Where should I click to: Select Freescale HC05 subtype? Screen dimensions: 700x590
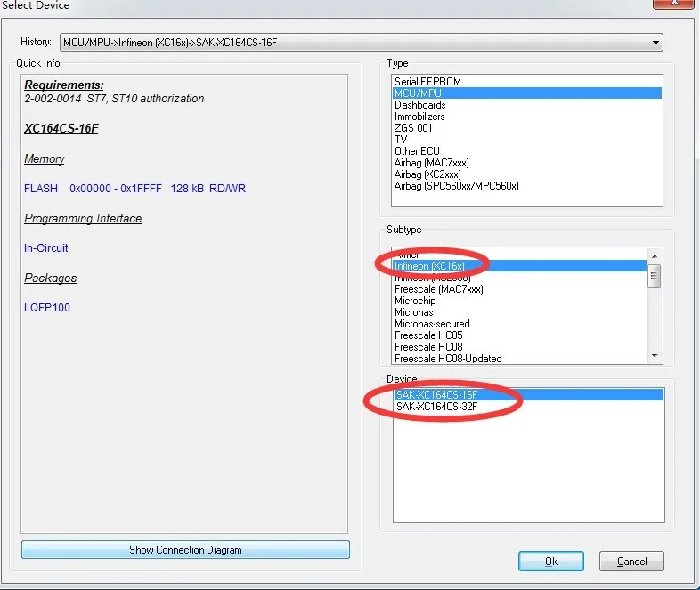(x=519, y=335)
